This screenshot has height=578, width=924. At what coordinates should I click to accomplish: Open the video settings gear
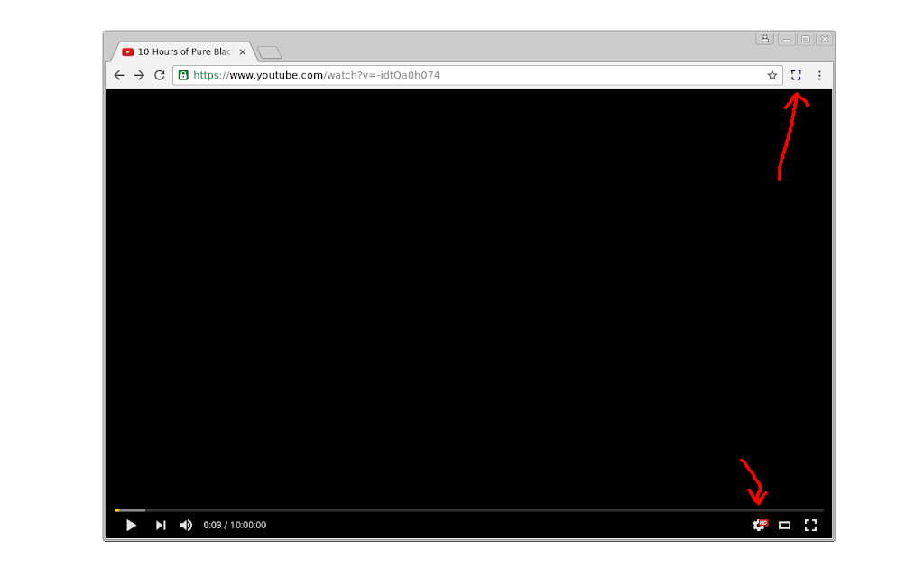coord(760,525)
